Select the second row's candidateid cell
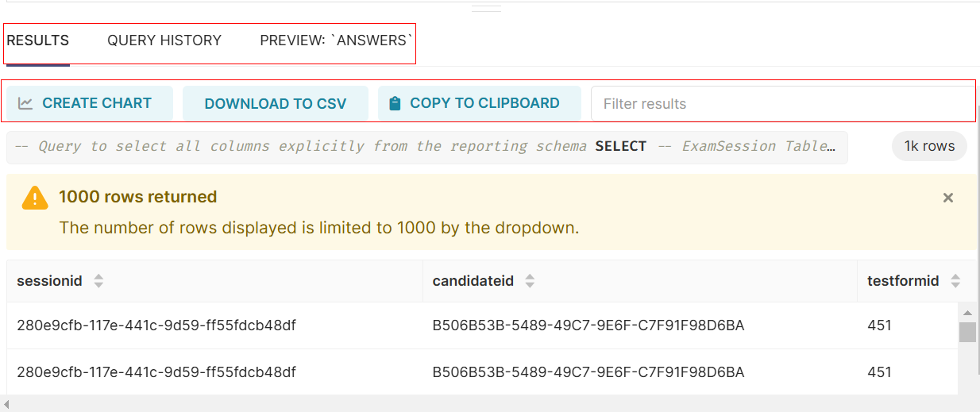The image size is (980, 412). click(588, 372)
